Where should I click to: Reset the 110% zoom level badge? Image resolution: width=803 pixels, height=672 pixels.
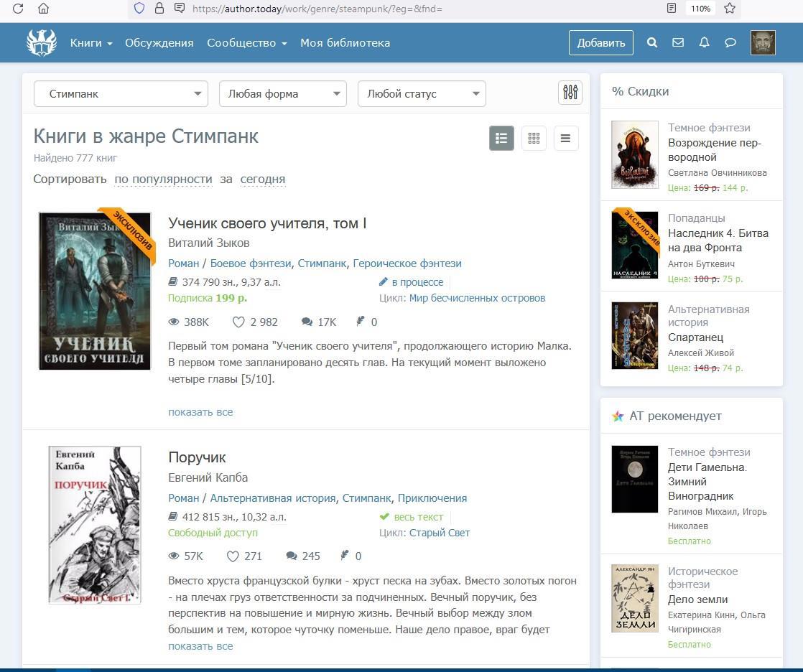pos(700,8)
